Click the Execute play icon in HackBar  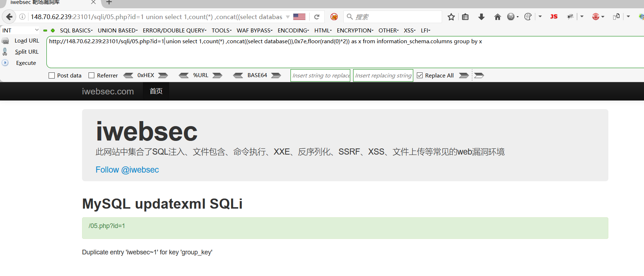coord(5,63)
